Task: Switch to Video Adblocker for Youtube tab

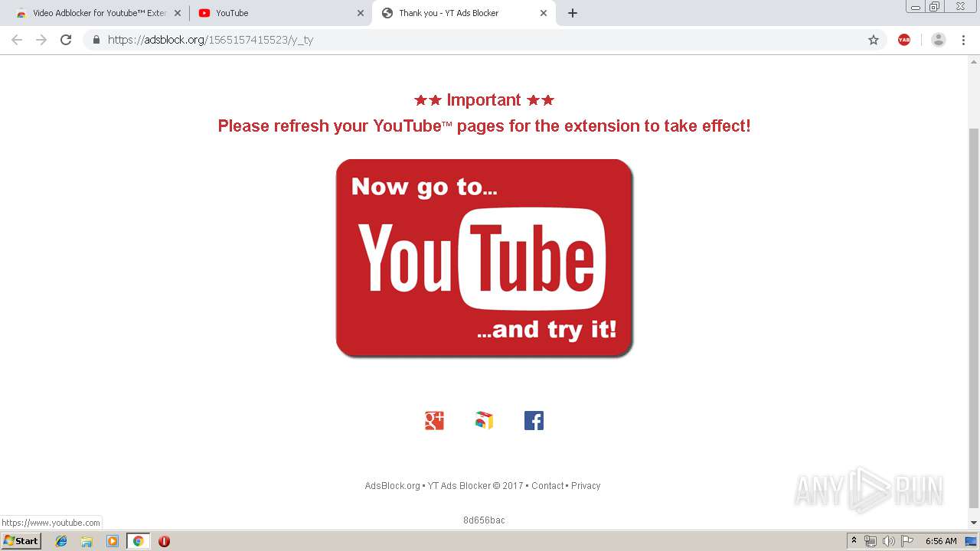Action: pos(97,13)
